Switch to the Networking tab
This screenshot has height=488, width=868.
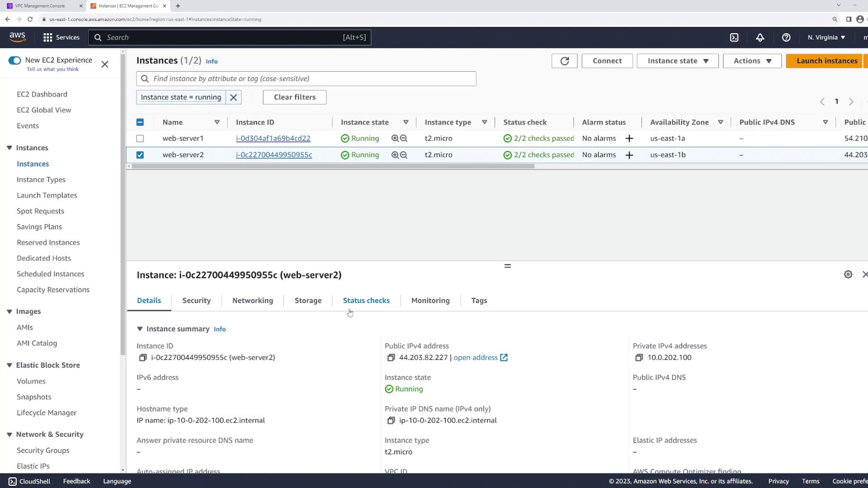point(252,300)
